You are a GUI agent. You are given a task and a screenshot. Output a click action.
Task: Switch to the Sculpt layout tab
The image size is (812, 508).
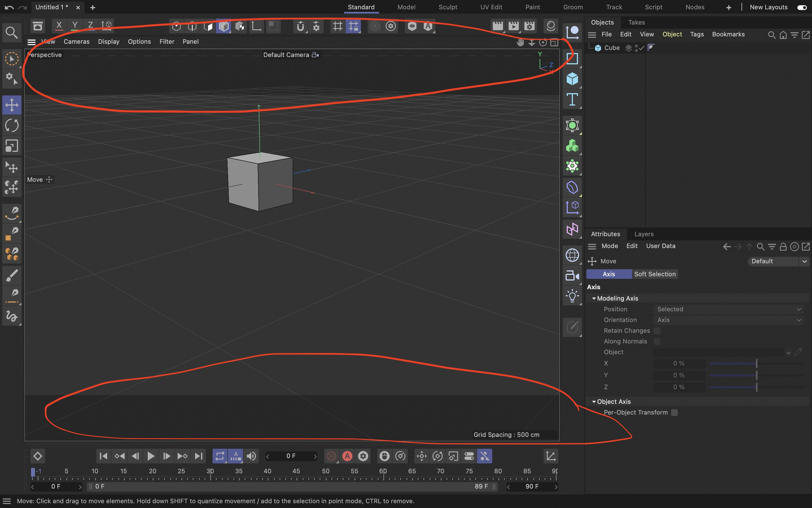[x=448, y=7]
